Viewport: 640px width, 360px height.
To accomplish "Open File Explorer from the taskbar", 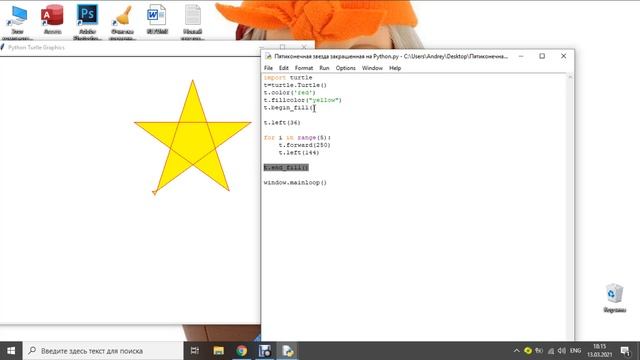I will (x=218, y=351).
